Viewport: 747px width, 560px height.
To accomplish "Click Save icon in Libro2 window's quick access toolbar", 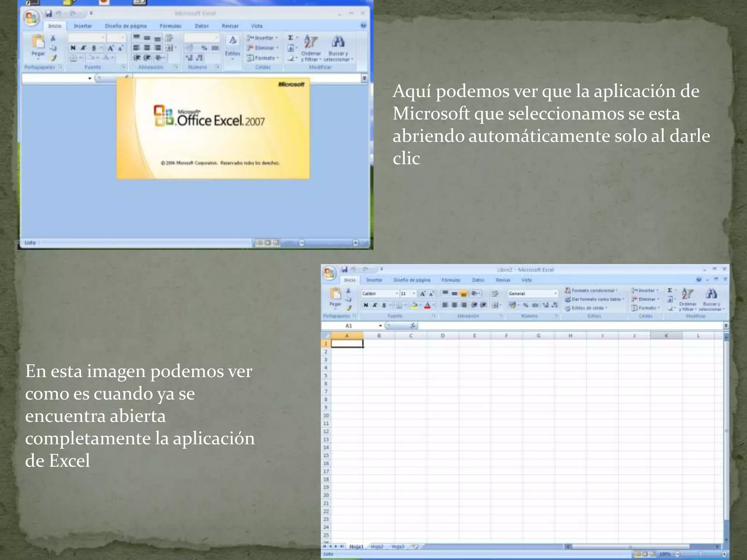I will pos(344,269).
